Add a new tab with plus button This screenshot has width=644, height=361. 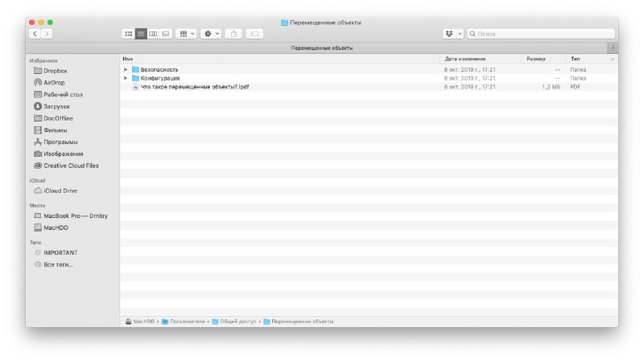click(613, 48)
